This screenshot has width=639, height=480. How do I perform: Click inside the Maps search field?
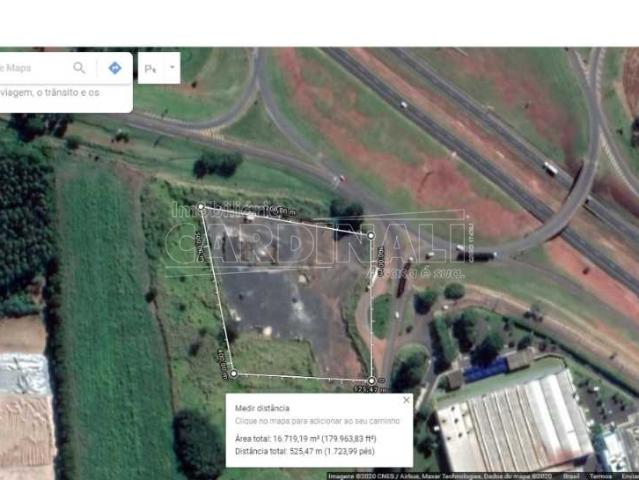[x=30, y=68]
